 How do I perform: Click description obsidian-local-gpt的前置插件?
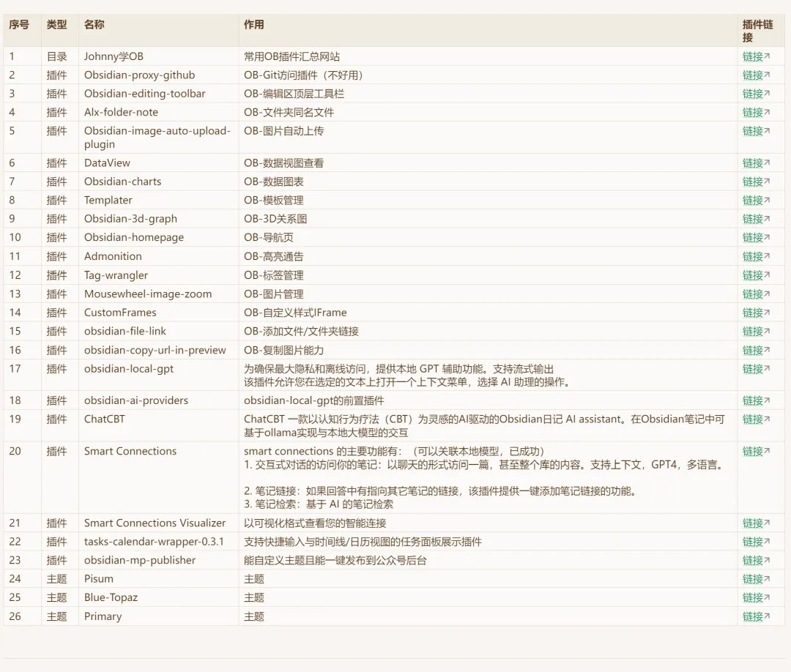click(313, 400)
